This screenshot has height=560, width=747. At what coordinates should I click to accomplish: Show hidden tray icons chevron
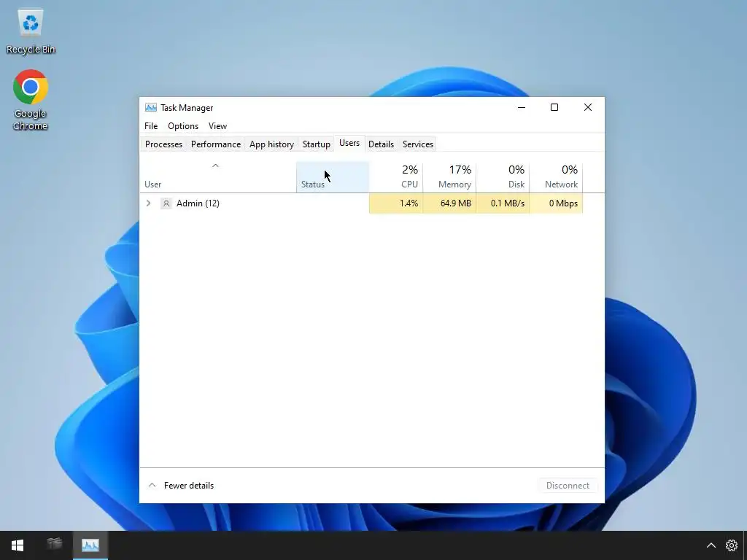pos(711,545)
